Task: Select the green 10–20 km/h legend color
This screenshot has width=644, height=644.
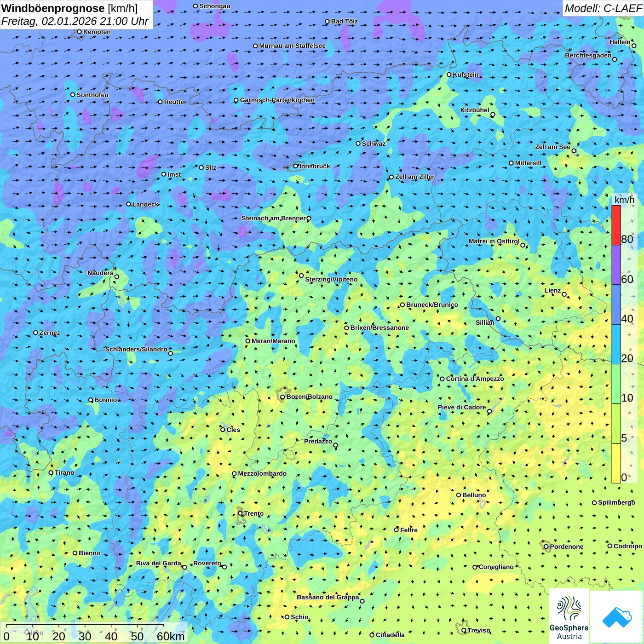Action: point(616,384)
